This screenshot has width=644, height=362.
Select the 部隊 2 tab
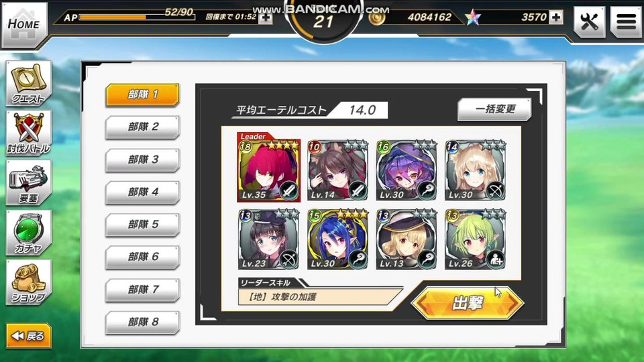pyautogui.click(x=142, y=127)
